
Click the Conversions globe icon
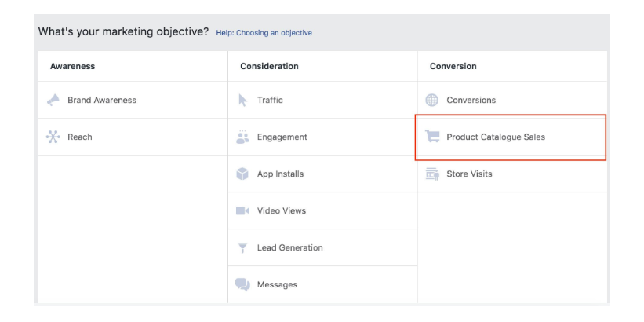(431, 100)
